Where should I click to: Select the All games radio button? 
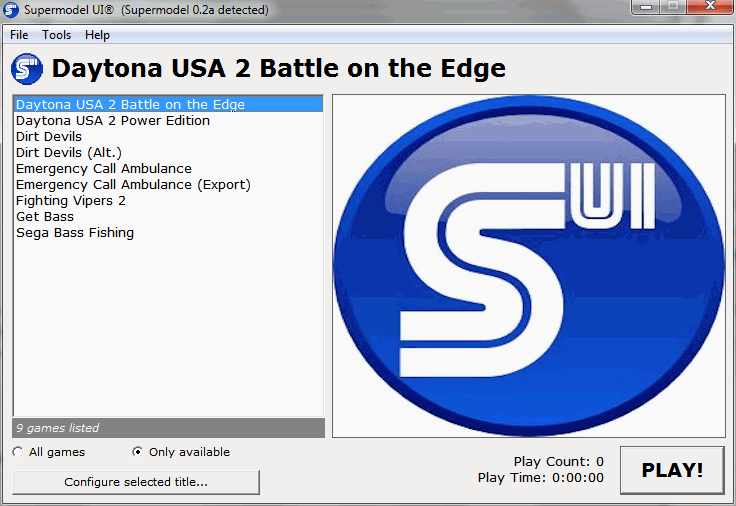click(x=18, y=452)
